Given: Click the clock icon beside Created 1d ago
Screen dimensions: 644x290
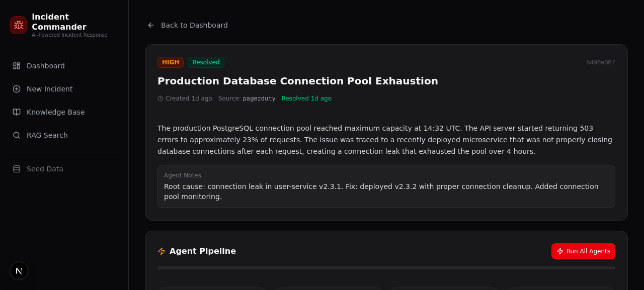Looking at the screenshot, I should click(160, 99).
